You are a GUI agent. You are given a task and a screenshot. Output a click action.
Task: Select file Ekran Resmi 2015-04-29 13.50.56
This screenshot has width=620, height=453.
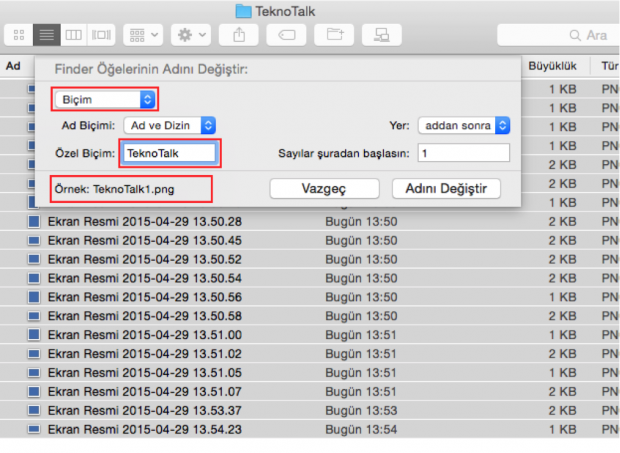145,297
